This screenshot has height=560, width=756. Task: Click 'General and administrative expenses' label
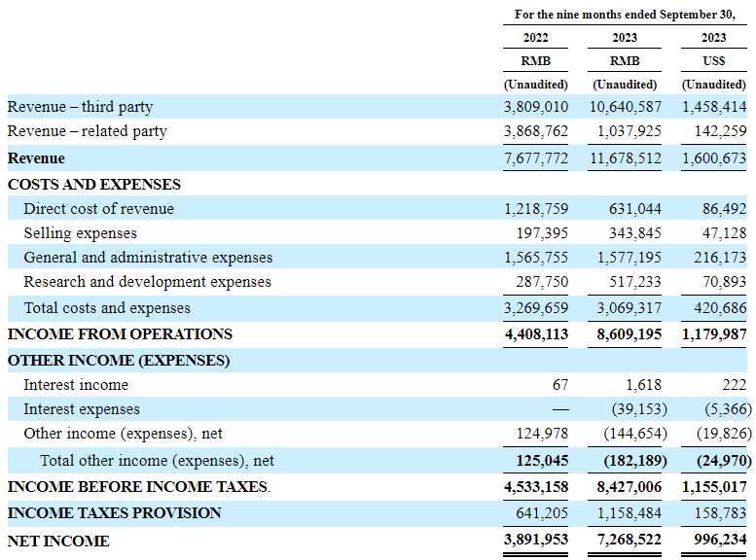148,258
